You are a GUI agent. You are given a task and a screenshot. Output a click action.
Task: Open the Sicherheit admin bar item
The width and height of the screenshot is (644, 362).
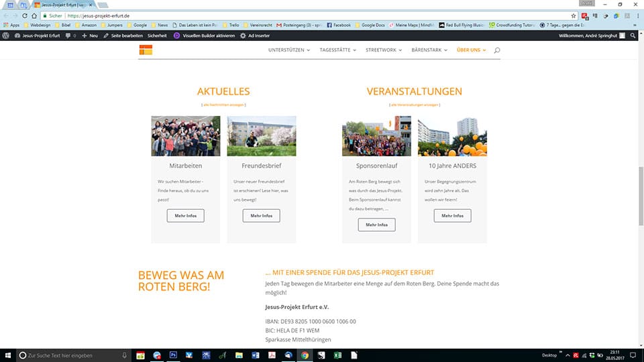[157, 36]
